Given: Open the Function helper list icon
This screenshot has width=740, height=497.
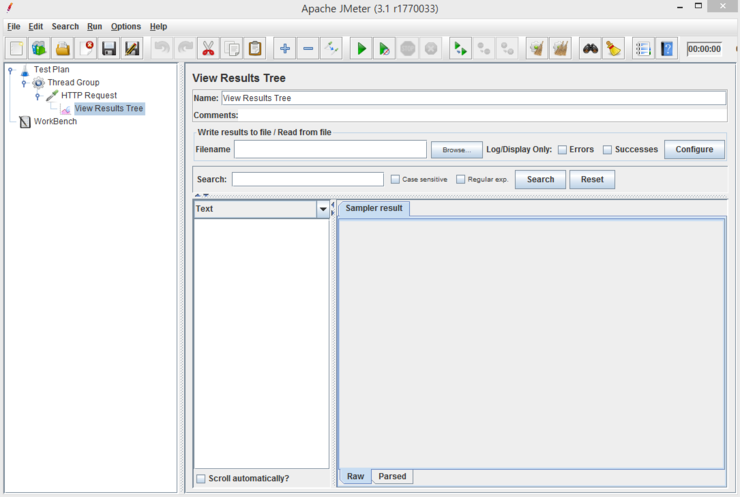Looking at the screenshot, I should [643, 49].
